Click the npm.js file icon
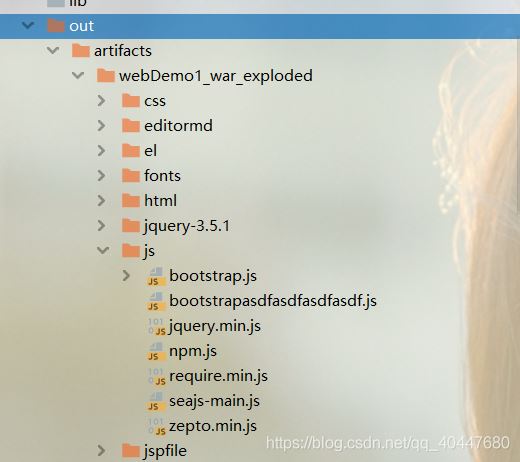 156,351
